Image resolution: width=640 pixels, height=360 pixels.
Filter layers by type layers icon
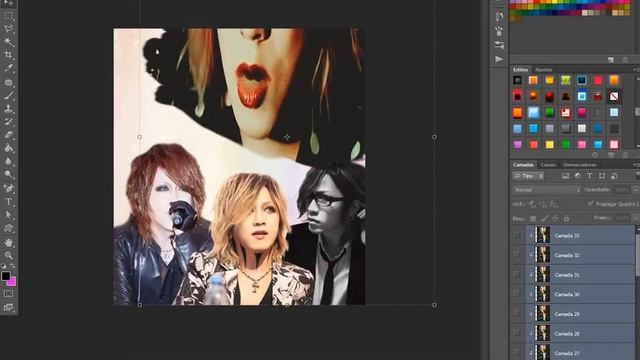coord(590,176)
